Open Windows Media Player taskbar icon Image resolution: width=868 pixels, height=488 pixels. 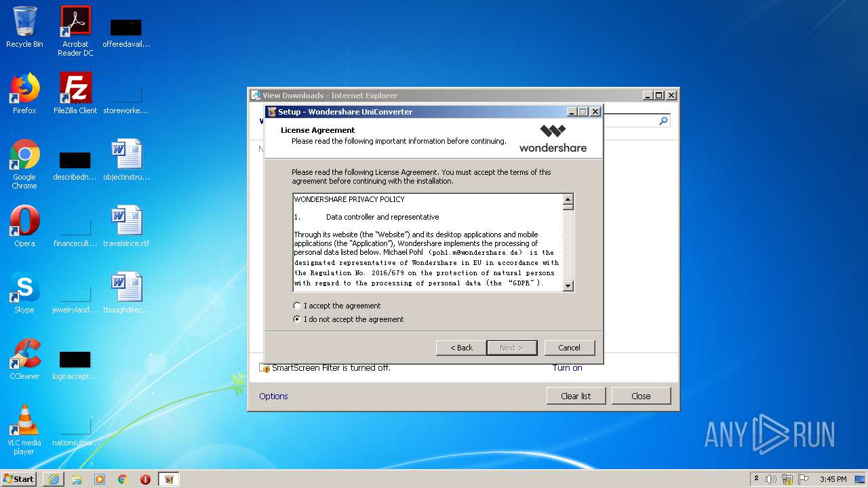pyautogui.click(x=100, y=479)
